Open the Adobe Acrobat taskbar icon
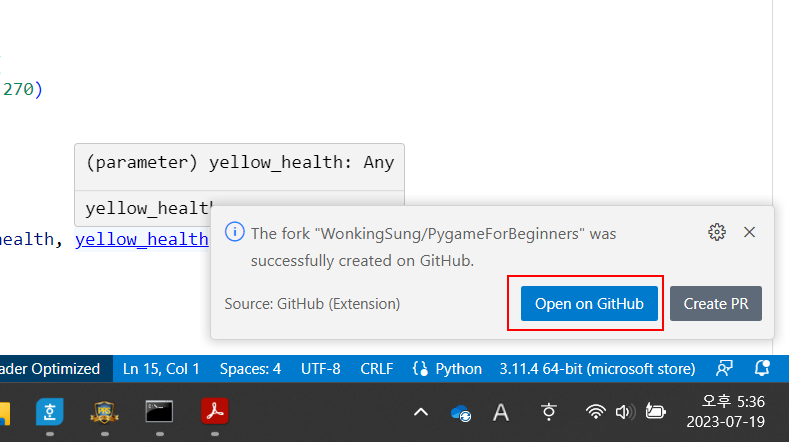 [x=215, y=412]
